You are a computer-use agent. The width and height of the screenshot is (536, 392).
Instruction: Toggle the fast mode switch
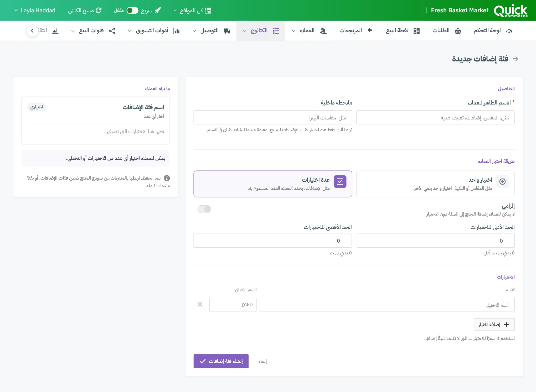[132, 11]
